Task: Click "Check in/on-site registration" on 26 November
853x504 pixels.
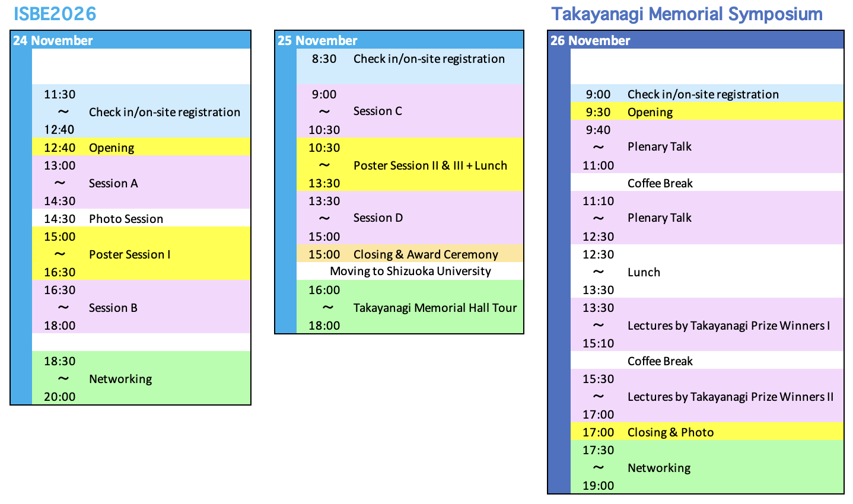Action: tap(703, 94)
